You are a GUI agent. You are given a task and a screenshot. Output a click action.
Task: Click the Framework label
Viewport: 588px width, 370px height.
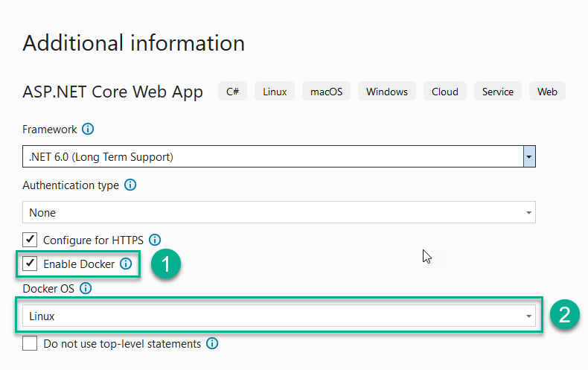pos(50,130)
